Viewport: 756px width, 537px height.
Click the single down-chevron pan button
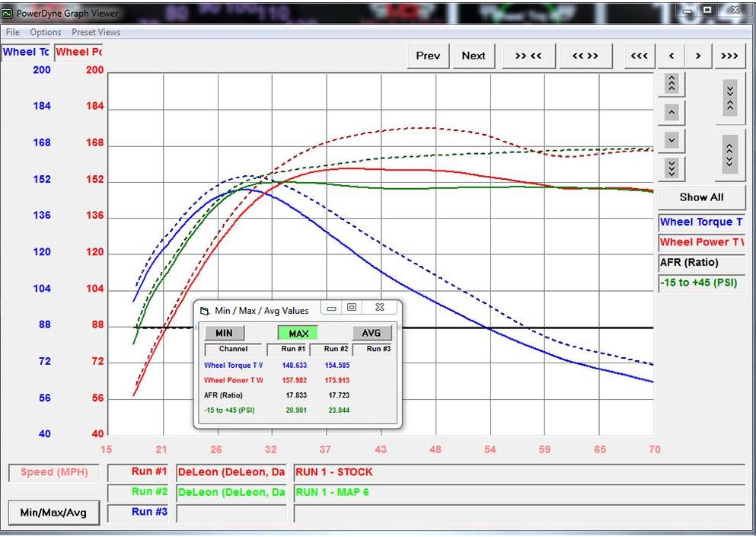671,141
